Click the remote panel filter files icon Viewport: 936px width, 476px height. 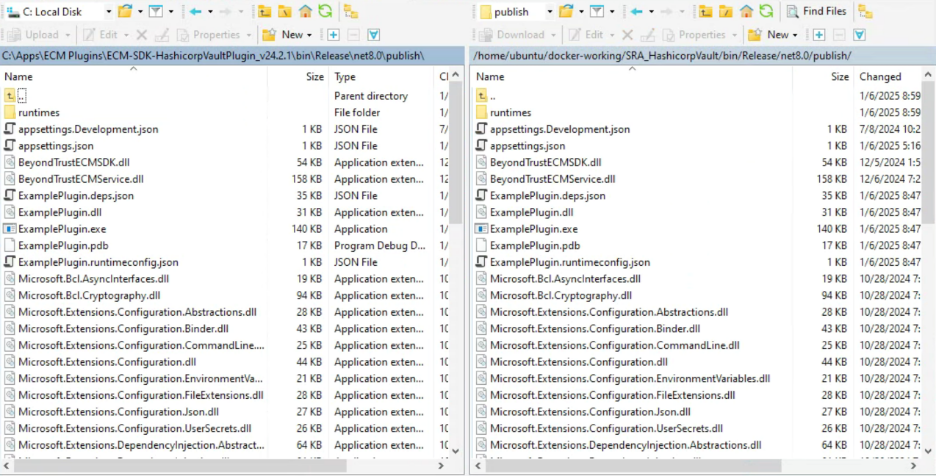tap(596, 11)
